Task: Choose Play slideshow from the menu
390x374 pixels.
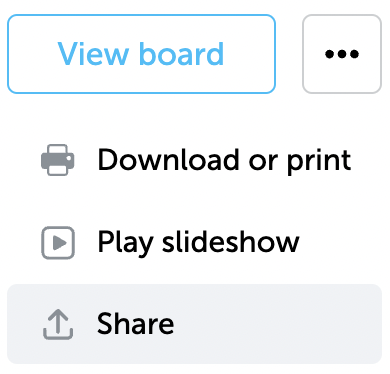Action: (x=194, y=242)
